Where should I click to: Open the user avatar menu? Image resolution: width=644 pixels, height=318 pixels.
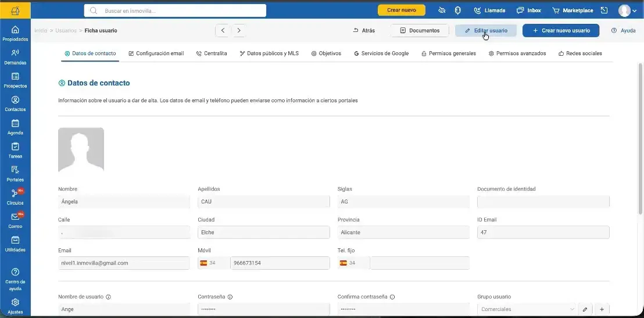628,10
